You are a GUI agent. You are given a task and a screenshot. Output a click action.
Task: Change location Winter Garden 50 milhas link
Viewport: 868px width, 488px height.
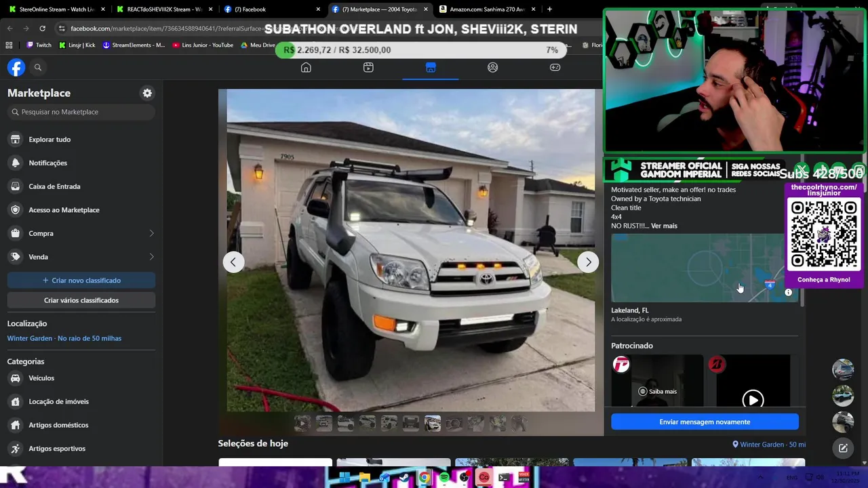point(64,338)
